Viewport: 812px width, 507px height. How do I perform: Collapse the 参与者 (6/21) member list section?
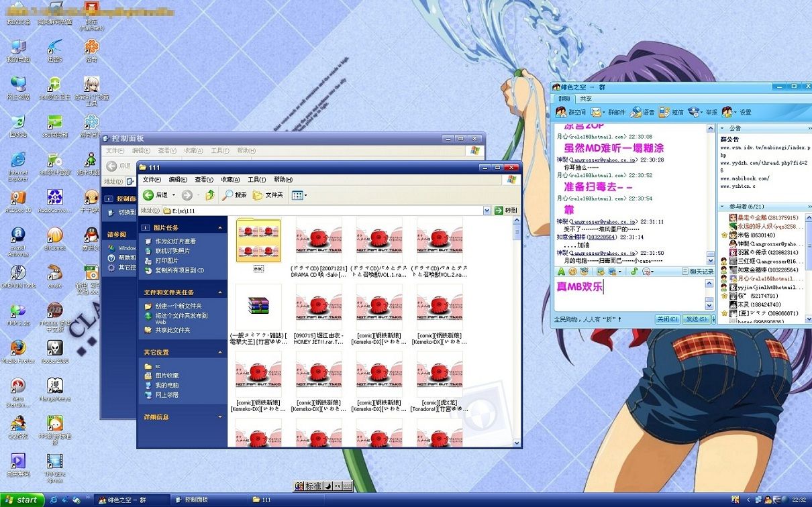tap(723, 207)
